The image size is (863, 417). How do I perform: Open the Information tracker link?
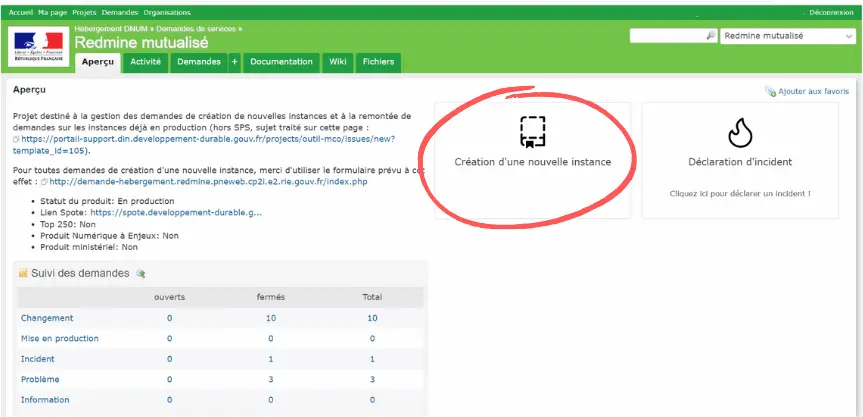(x=45, y=400)
